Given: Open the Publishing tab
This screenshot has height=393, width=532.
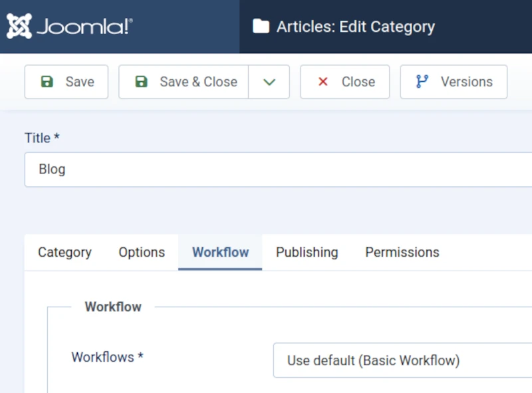Looking at the screenshot, I should click(307, 252).
